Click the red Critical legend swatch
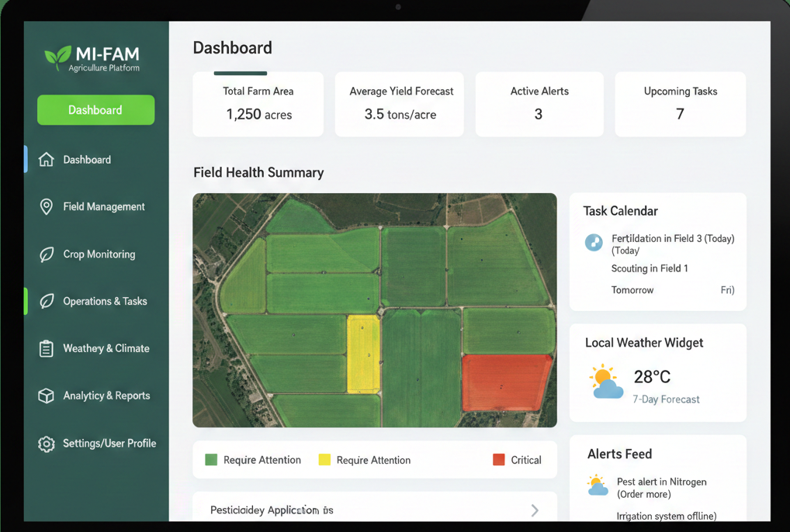Image resolution: width=790 pixels, height=532 pixels. pyautogui.click(x=499, y=460)
